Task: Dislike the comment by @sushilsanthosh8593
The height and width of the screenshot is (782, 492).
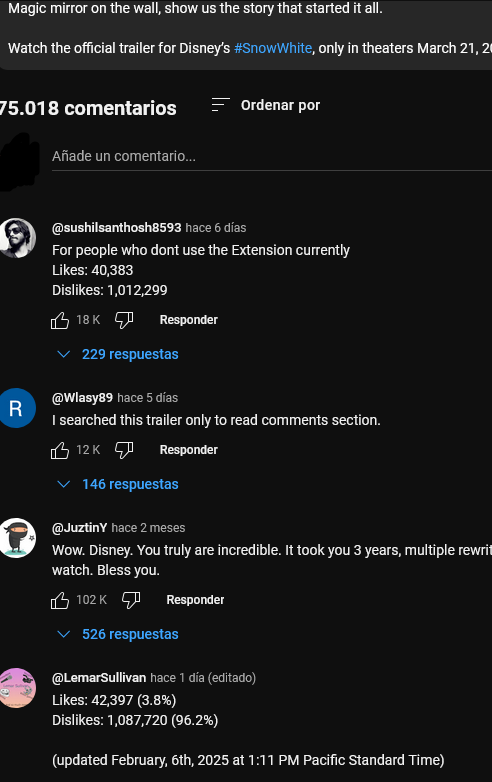Action: (124, 320)
